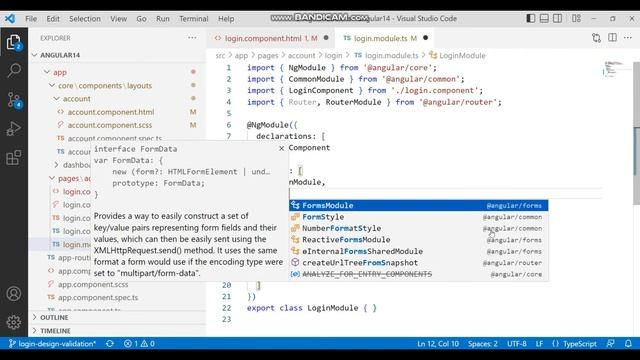Open the View menu
Screen dimensions: 640x360
pyautogui.click(x=118, y=19)
